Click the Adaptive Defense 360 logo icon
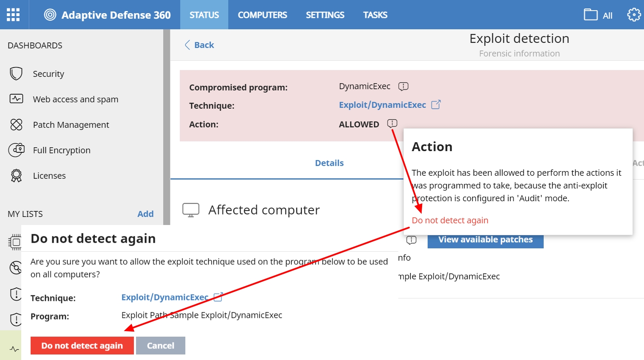The width and height of the screenshot is (644, 360). coord(50,15)
